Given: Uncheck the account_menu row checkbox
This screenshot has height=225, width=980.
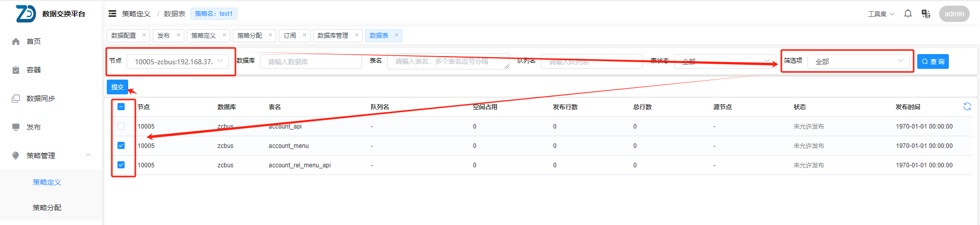Looking at the screenshot, I should click(121, 145).
